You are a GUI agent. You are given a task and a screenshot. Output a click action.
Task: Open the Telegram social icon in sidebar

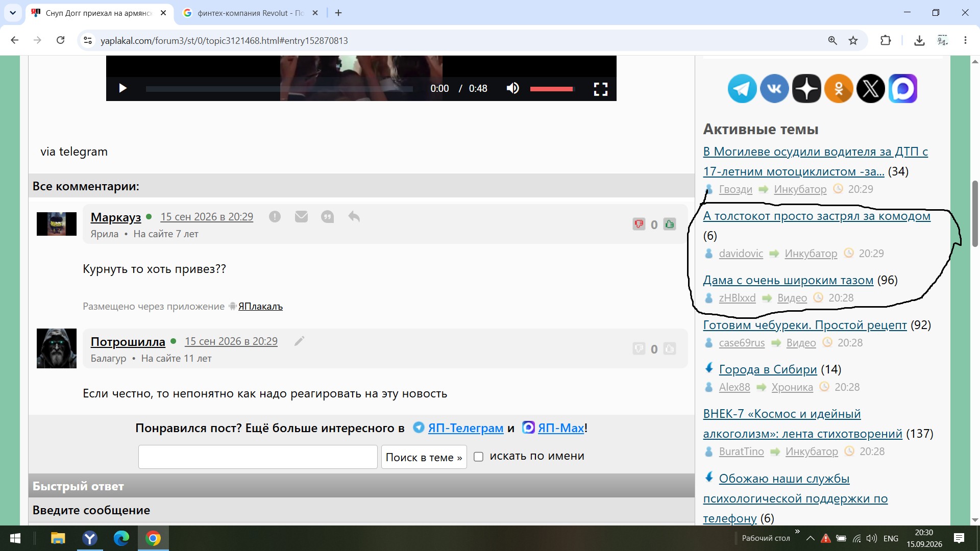tap(742, 89)
